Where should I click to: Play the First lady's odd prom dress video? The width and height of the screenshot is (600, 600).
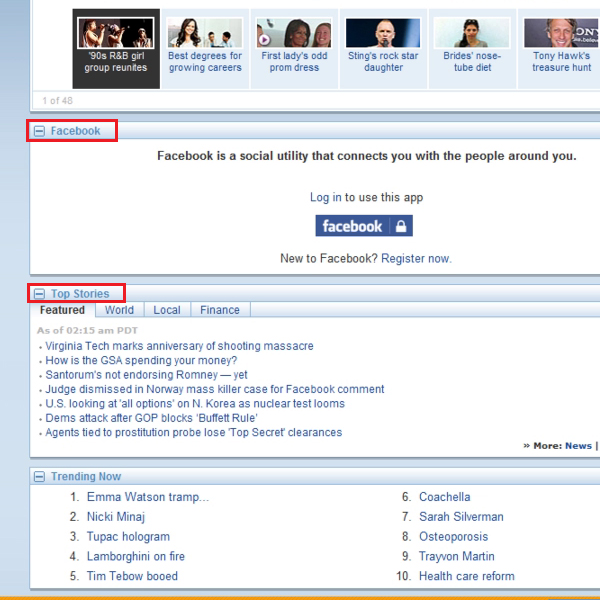264,39
